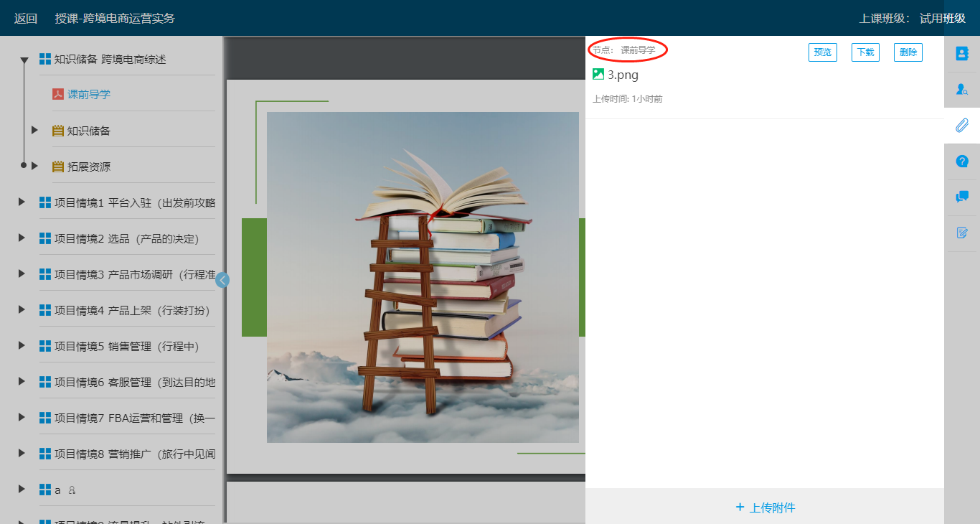
Task: Click 上传附件 to add an attachment
Action: tap(765, 507)
